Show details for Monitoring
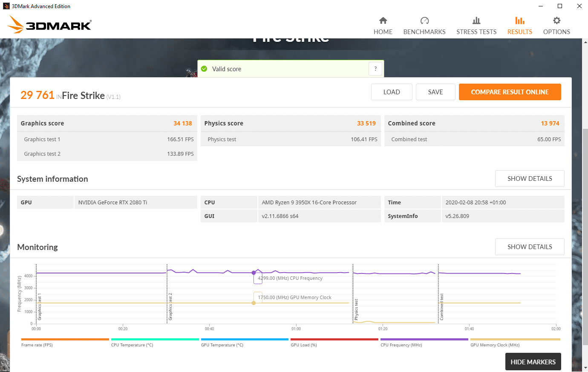The image size is (588, 372). click(530, 247)
